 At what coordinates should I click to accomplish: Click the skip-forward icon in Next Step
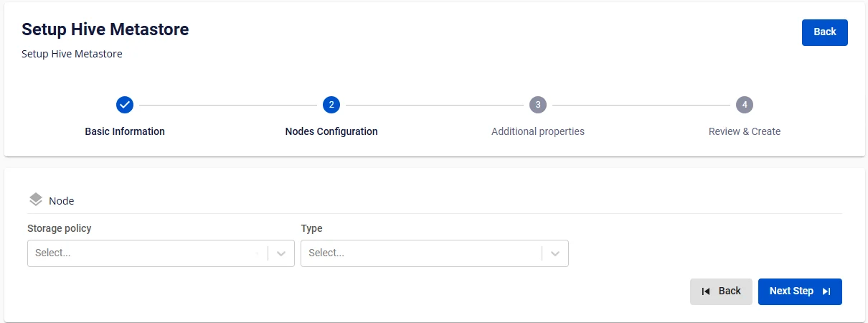point(826,291)
